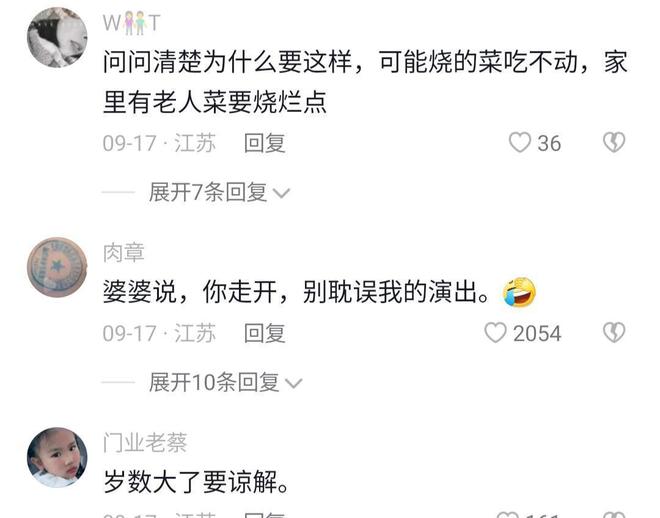Click chevron next to 展开7条回复
Screen dimensions: 660x518
(281, 194)
